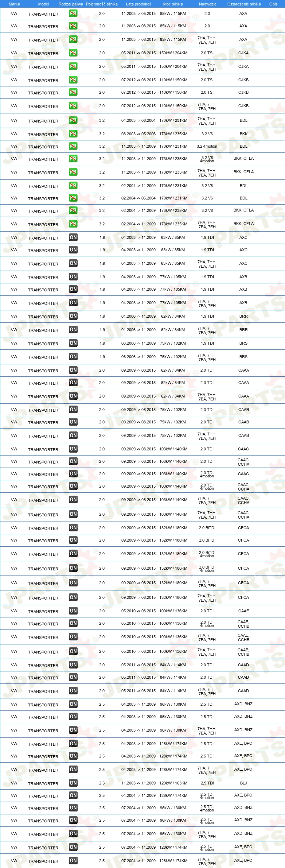Click the Pojemność silnika column header
Screen dimensions: 285x868
(102, 4)
